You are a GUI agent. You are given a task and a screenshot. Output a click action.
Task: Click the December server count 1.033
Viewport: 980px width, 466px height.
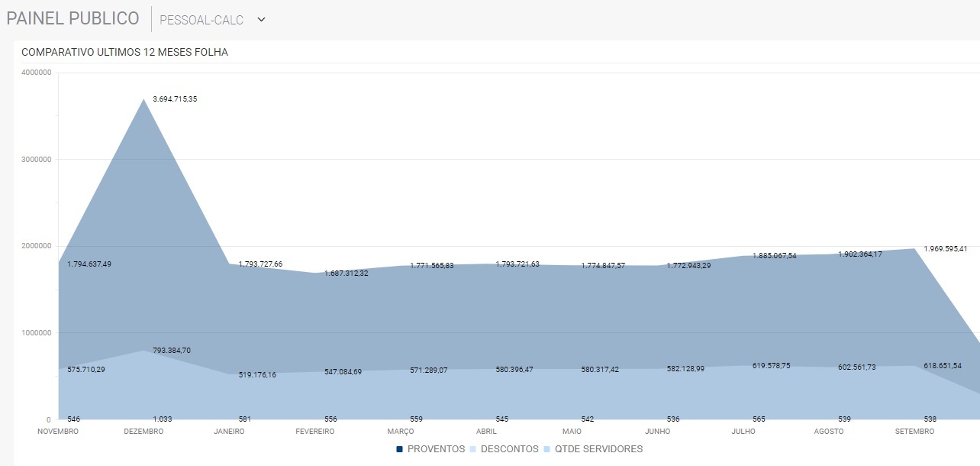[x=162, y=419]
